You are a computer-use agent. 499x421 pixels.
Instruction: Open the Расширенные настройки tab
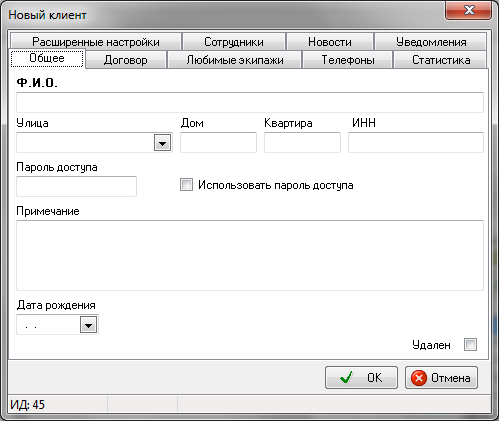point(96,42)
